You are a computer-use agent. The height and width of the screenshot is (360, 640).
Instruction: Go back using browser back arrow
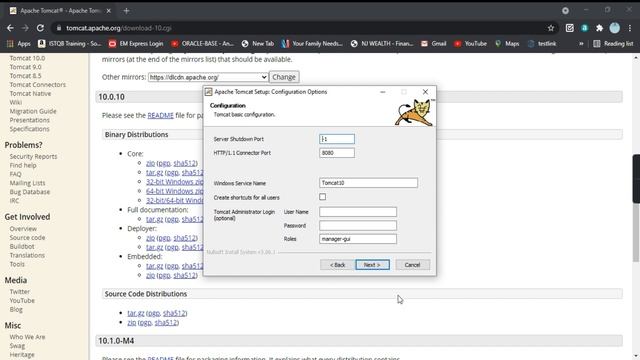tap(10, 28)
